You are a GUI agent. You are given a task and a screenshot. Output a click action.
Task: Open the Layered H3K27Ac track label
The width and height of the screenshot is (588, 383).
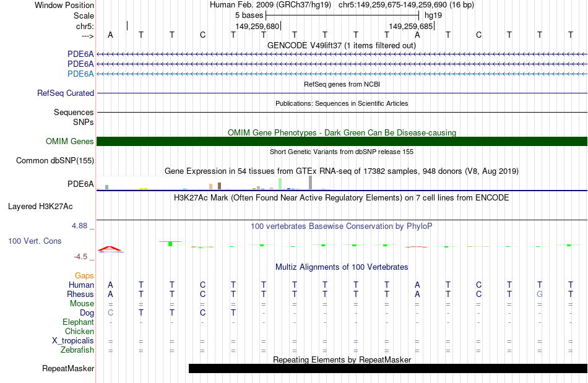click(40, 207)
